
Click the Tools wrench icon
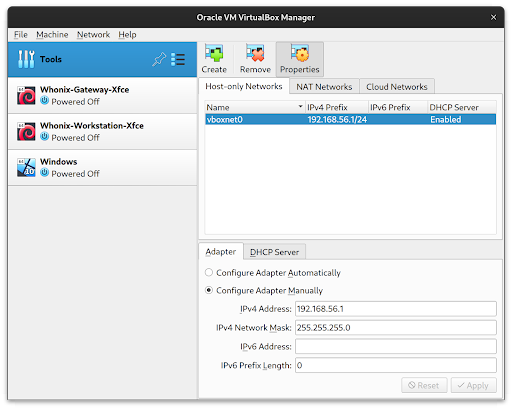tap(26, 59)
